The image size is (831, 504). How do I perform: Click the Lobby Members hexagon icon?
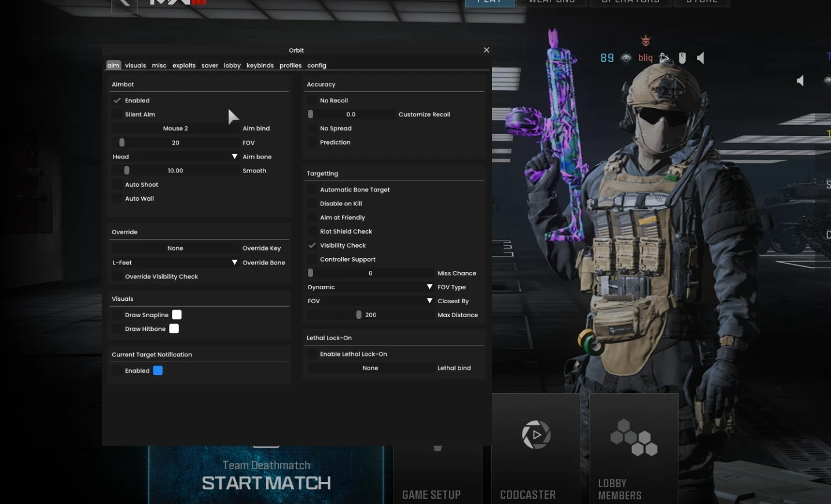coord(634,437)
